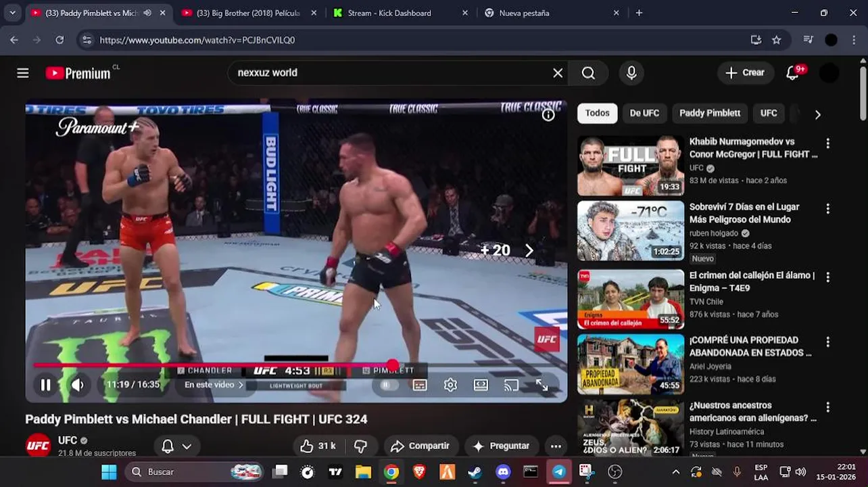This screenshot has height=487, width=868.
Task: Open the Windows Start menu
Action: [109, 471]
